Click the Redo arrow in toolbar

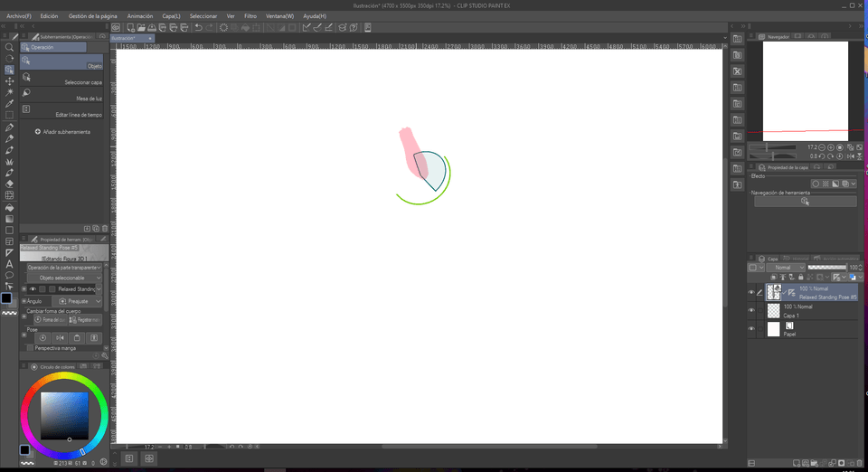coord(209,27)
